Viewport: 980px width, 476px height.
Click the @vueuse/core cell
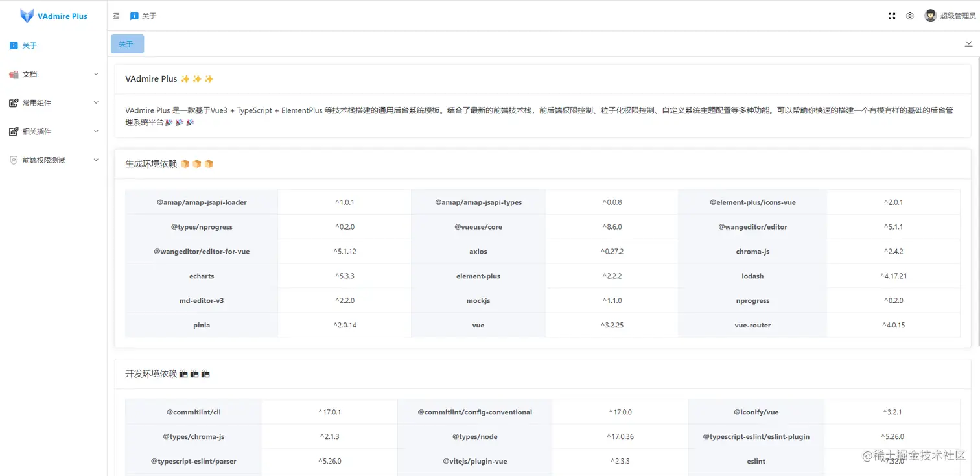coord(478,227)
